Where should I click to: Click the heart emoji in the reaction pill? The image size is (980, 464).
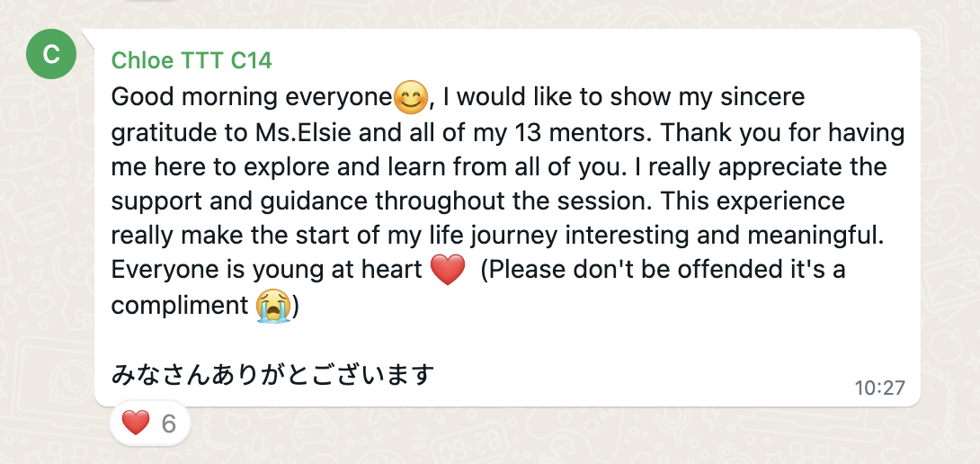[135, 423]
